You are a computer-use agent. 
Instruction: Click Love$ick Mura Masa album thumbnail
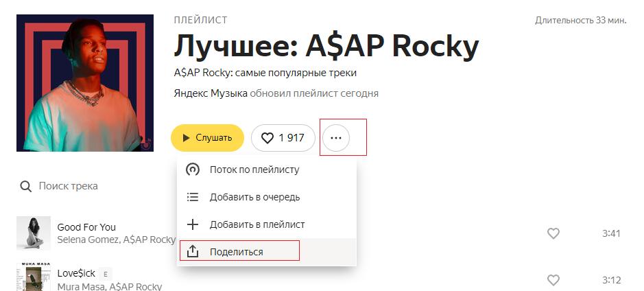pyautogui.click(x=34, y=277)
